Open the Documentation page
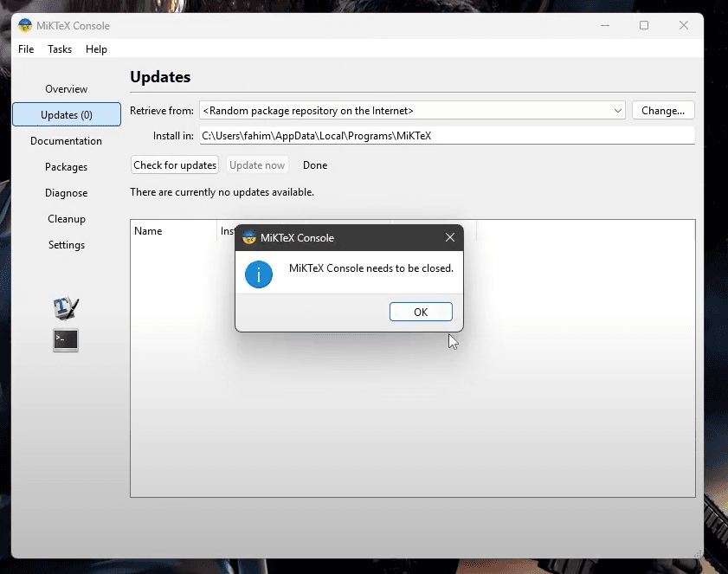This screenshot has height=574, width=728. [x=67, y=141]
